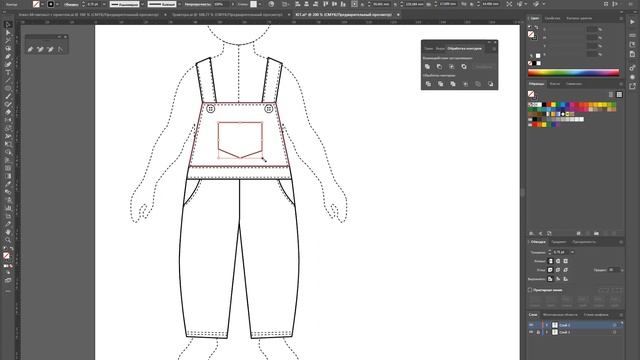Click the Merge pathfinder icon
Viewport: 640px width, 360px height.
[453, 84]
